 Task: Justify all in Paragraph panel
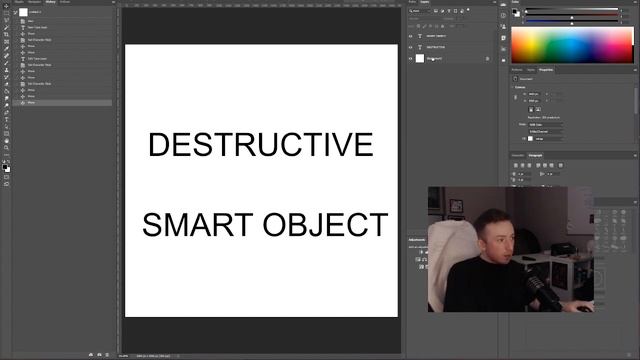point(560,165)
